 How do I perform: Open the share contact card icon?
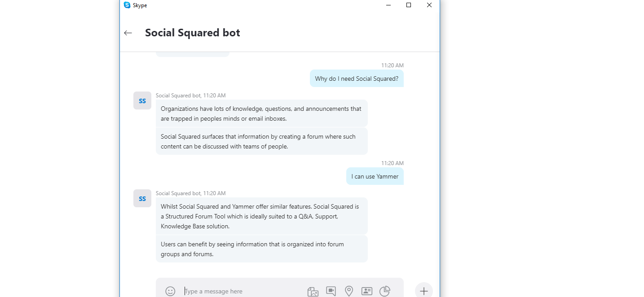pos(367,291)
